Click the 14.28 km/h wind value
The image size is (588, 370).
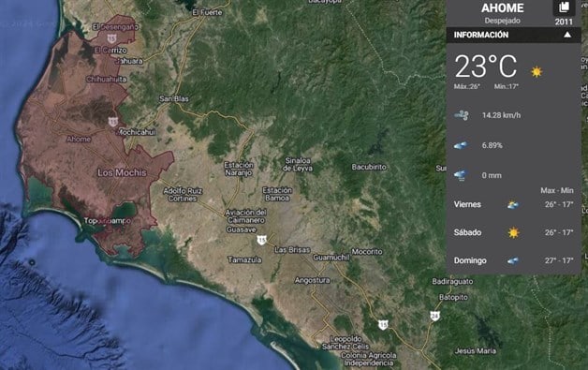(501, 115)
